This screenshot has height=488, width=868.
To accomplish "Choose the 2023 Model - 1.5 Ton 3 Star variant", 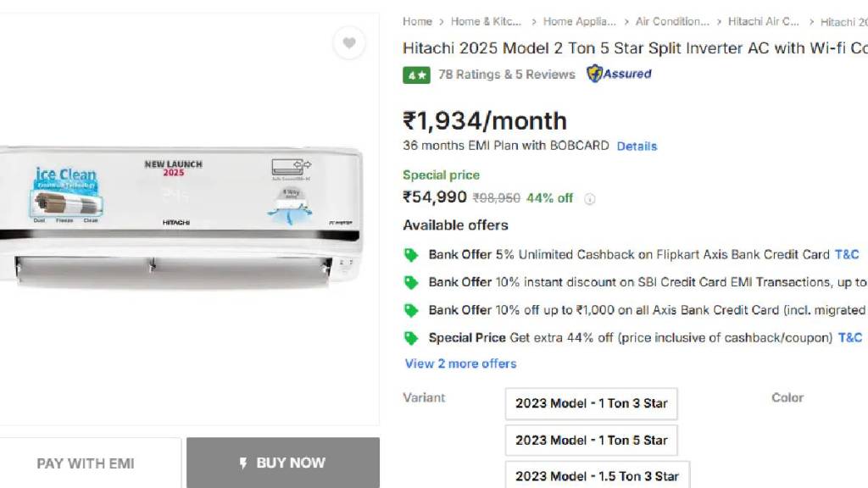I will [597, 475].
